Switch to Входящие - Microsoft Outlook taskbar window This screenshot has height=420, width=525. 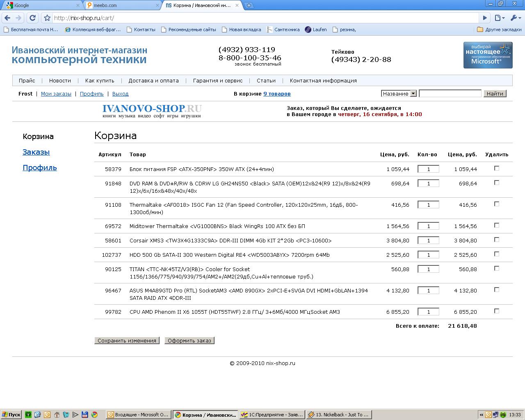[x=138, y=415]
